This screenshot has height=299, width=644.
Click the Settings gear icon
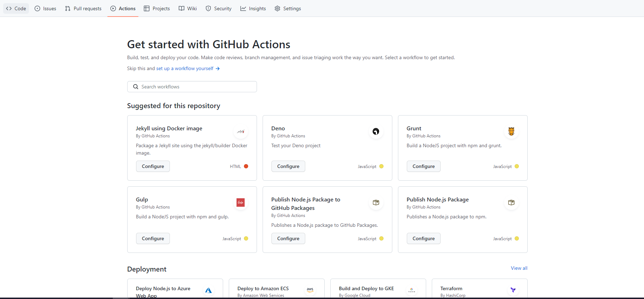pyautogui.click(x=277, y=8)
